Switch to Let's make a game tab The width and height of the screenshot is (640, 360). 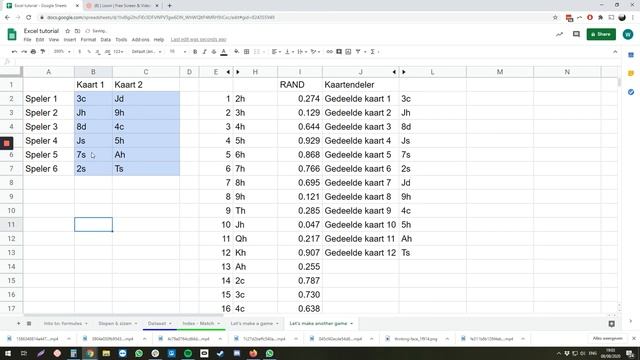[254, 323]
